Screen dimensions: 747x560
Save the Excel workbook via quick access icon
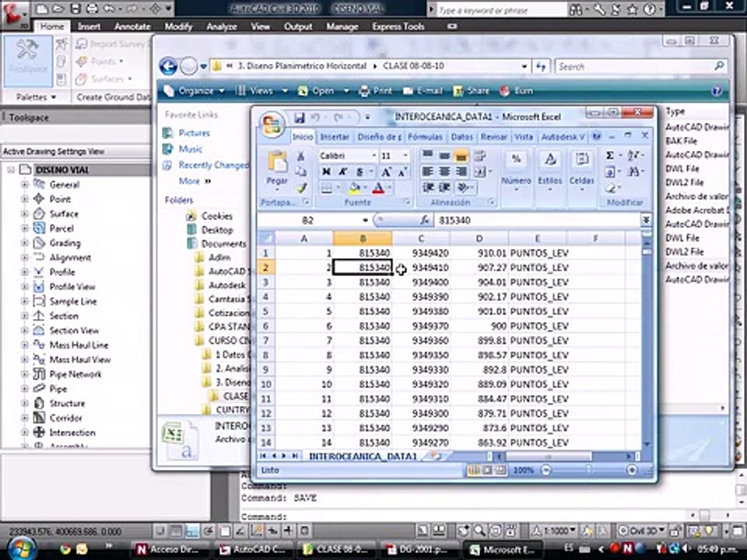pyautogui.click(x=299, y=117)
